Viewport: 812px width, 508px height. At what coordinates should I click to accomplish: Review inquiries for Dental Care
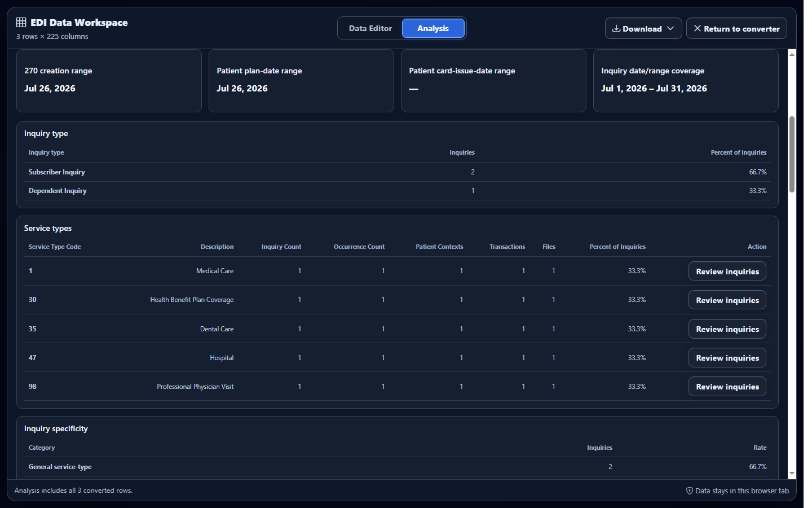click(727, 329)
